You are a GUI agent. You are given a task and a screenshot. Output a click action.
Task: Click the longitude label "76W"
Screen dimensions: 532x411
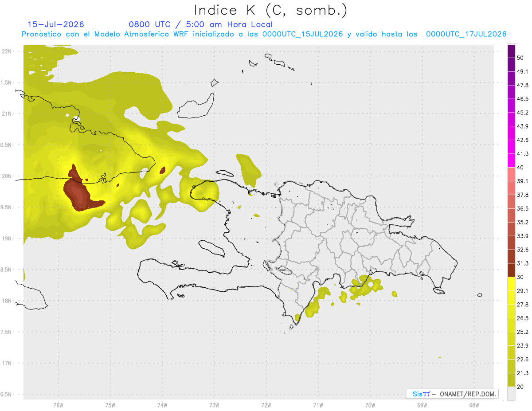point(58,405)
